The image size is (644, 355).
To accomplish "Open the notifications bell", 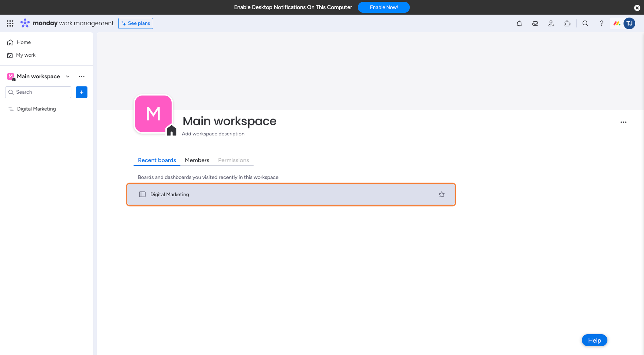I will click(519, 23).
